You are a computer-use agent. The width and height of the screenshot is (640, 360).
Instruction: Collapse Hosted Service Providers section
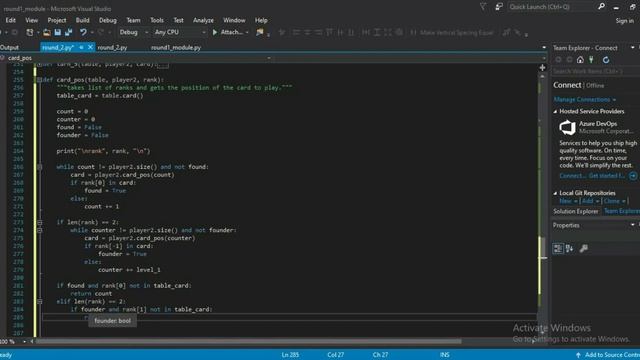555,111
